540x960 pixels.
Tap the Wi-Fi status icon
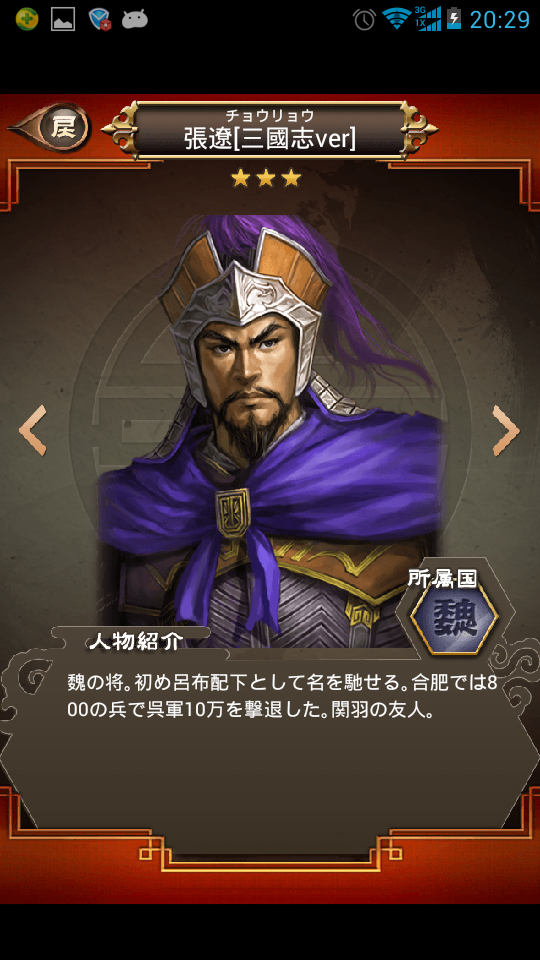[396, 18]
